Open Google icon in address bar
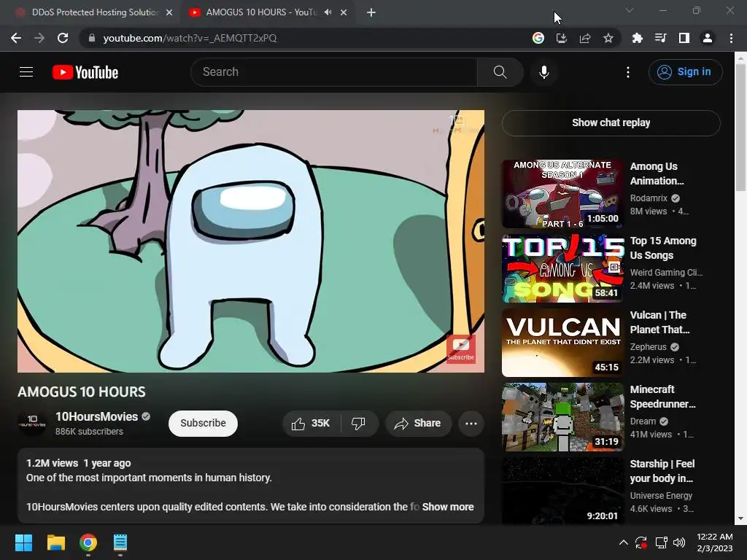This screenshot has height=560, width=747. (538, 38)
